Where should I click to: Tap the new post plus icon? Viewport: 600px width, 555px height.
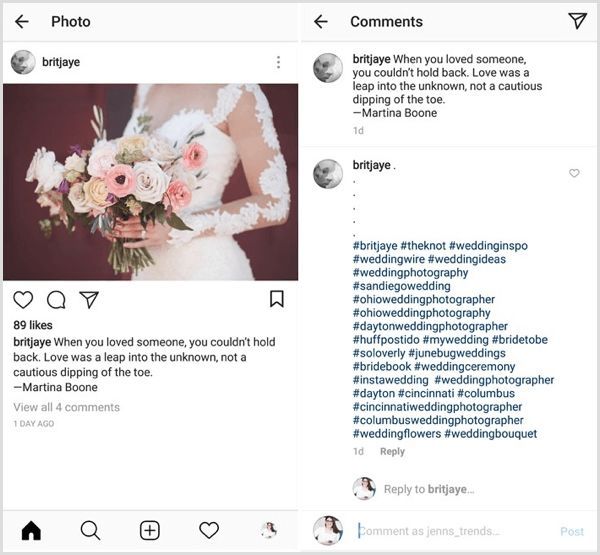point(149,530)
